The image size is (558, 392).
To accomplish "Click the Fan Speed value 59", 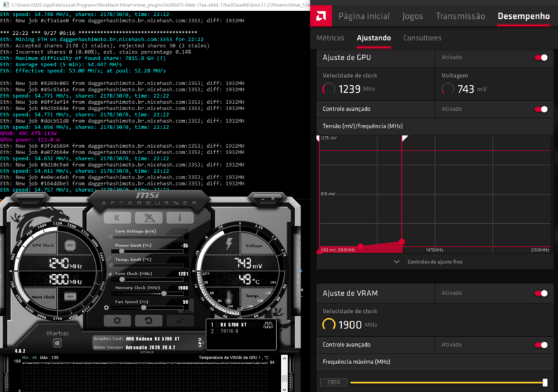I will pyautogui.click(x=186, y=302).
